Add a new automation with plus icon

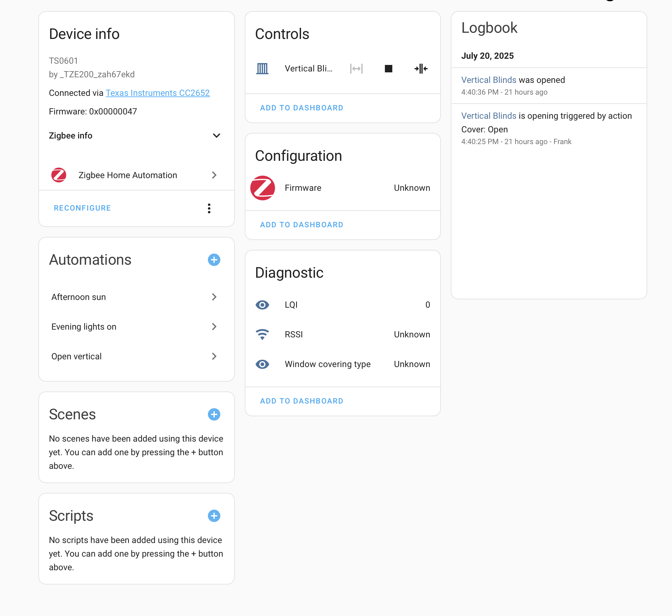214,260
